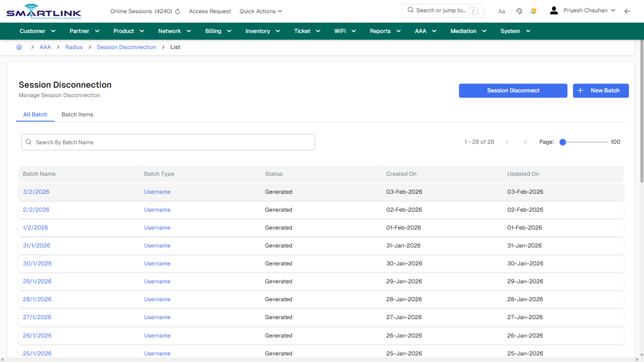This screenshot has width=644, height=362.
Task: Click the Session Disconnect button
Action: click(x=513, y=90)
